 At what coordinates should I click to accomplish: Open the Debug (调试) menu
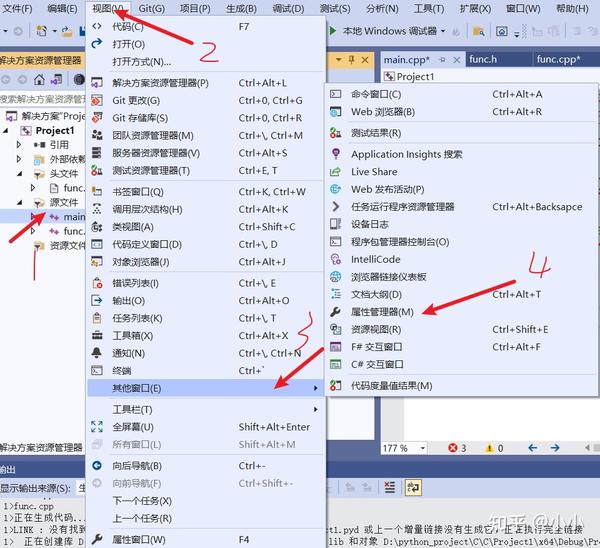point(288,8)
